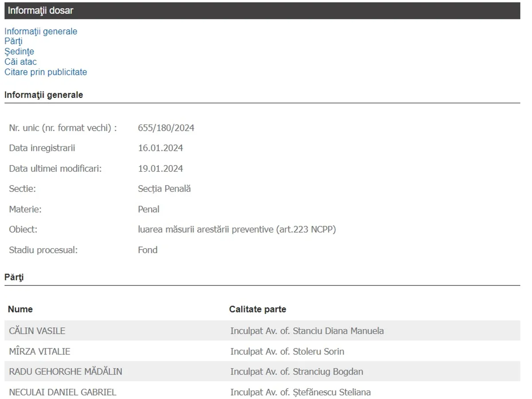Click the Informații dosar dark header bar
Image resolution: width=532 pixels, height=399 pixels.
262,11
